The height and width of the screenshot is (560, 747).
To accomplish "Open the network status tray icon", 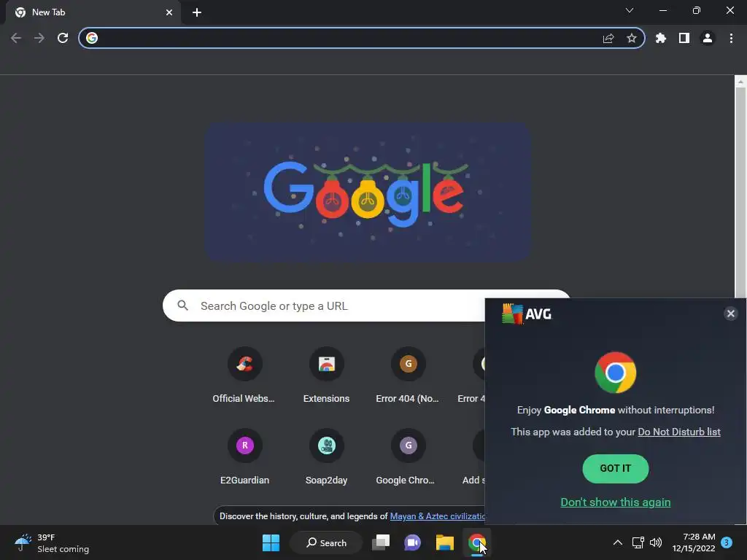I will [638, 542].
